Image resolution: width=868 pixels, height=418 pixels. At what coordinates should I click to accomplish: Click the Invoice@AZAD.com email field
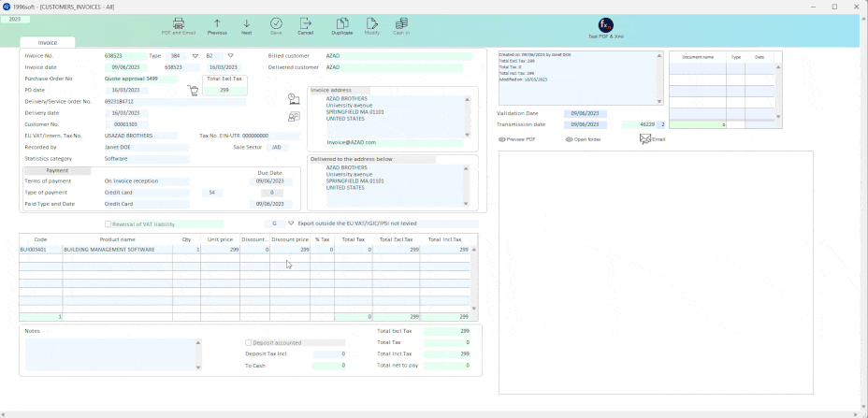point(394,143)
